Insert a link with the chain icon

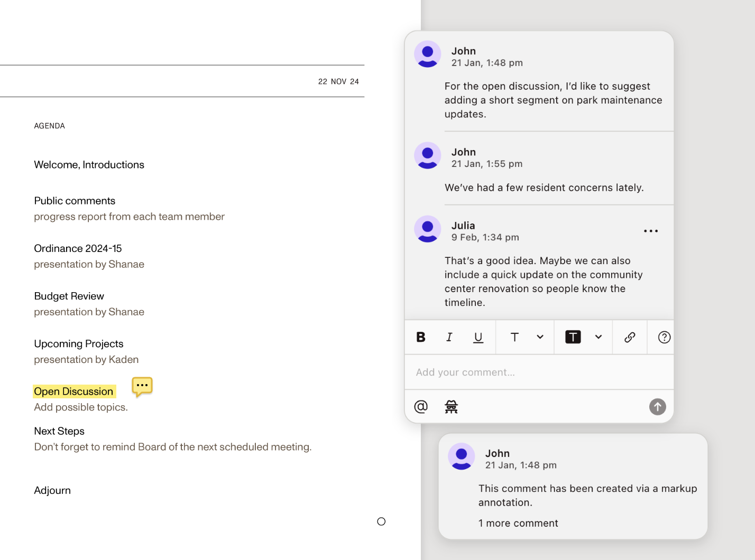(x=630, y=337)
